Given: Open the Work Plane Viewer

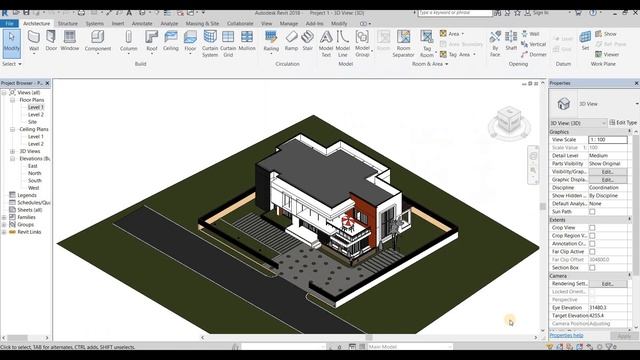Looking at the screenshot, I should click(607, 54).
